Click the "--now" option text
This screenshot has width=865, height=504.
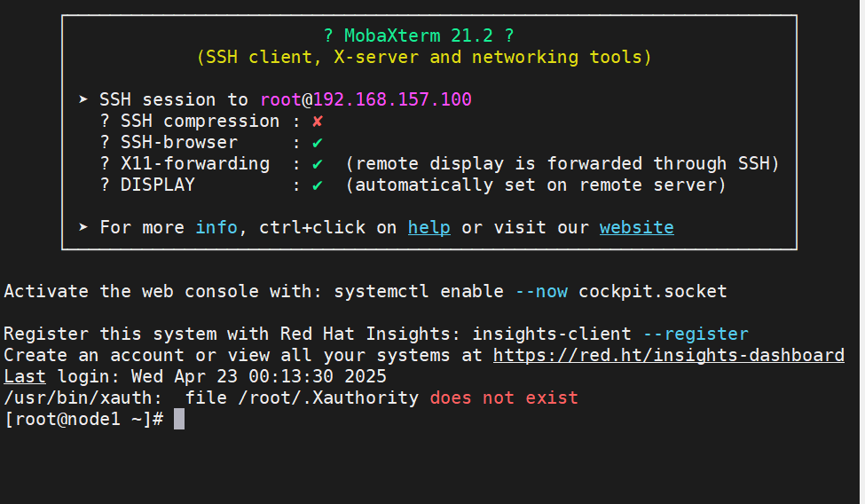click(541, 291)
